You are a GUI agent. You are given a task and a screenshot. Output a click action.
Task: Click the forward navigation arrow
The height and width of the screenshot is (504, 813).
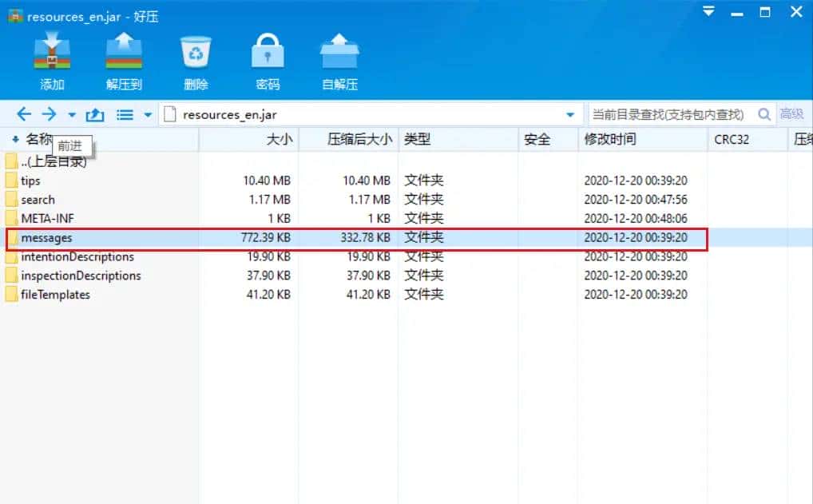tap(50, 114)
